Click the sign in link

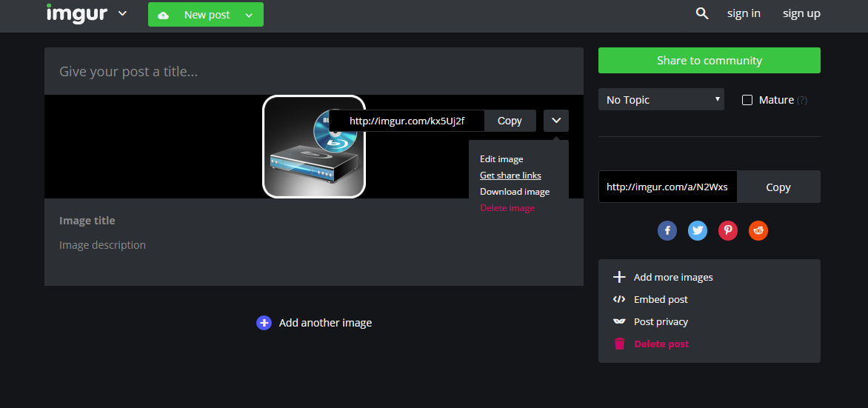(744, 14)
